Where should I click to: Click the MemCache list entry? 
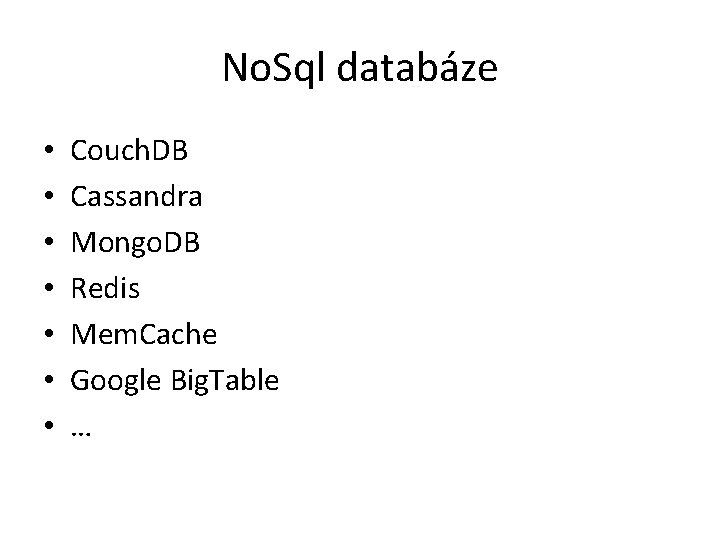tap(144, 334)
